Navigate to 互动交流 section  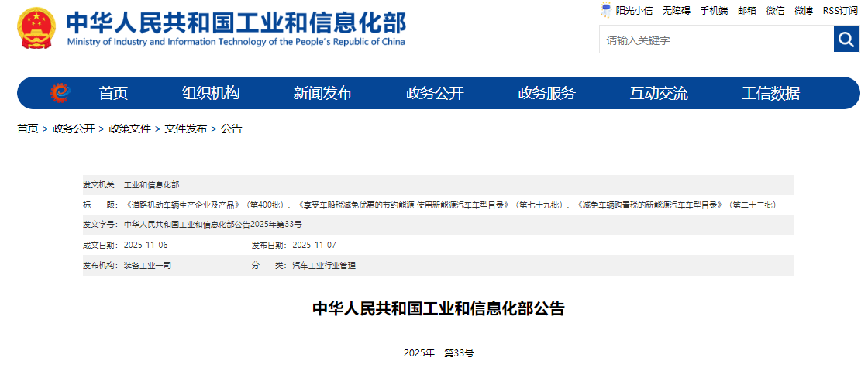(x=659, y=94)
